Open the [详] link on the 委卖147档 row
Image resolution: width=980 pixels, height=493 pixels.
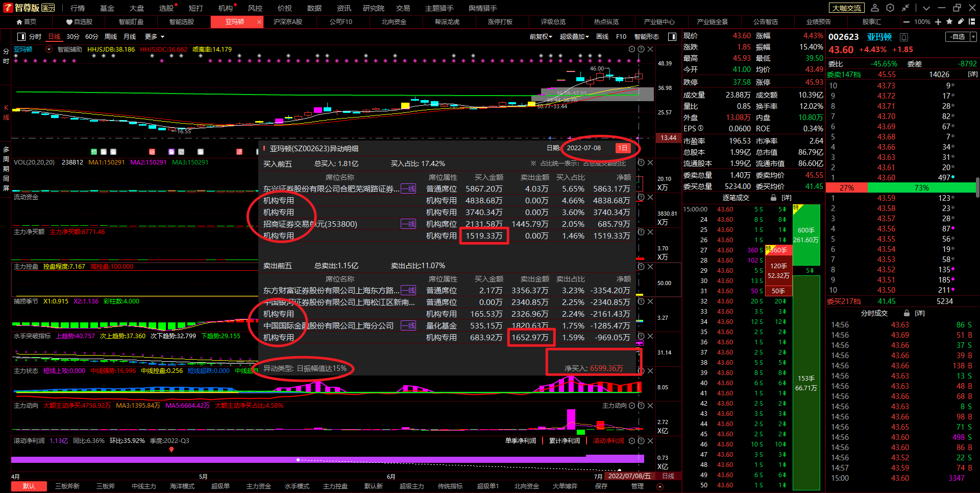tap(972, 75)
